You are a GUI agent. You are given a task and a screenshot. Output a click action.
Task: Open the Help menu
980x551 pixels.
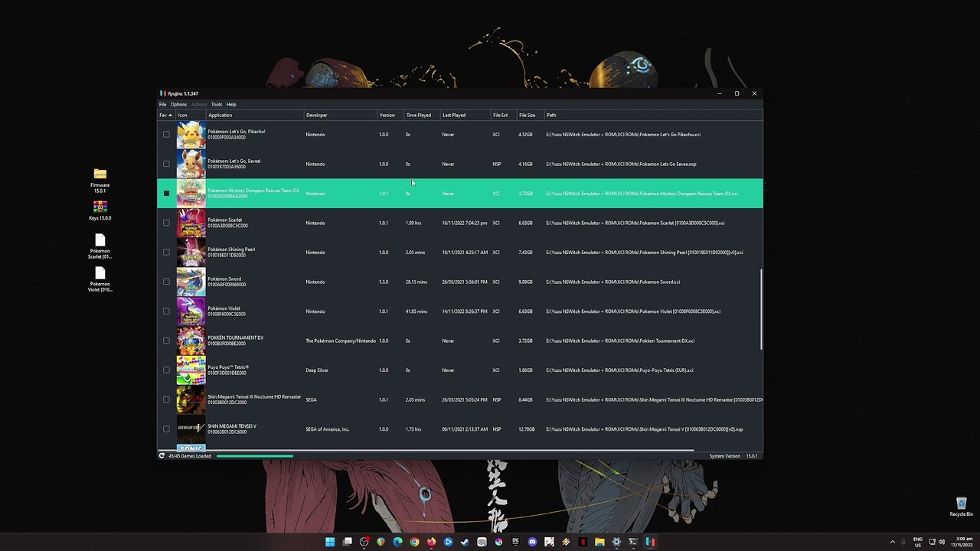coord(231,105)
